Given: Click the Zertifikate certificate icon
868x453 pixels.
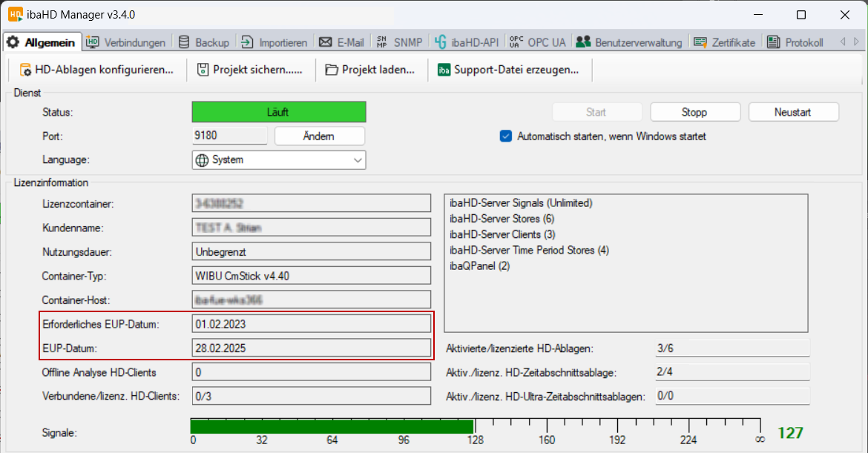Looking at the screenshot, I should click(700, 42).
